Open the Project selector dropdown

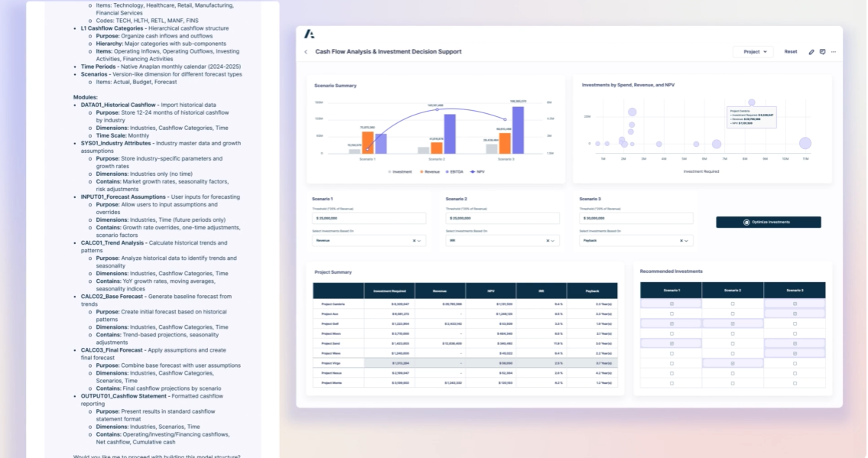(x=755, y=52)
